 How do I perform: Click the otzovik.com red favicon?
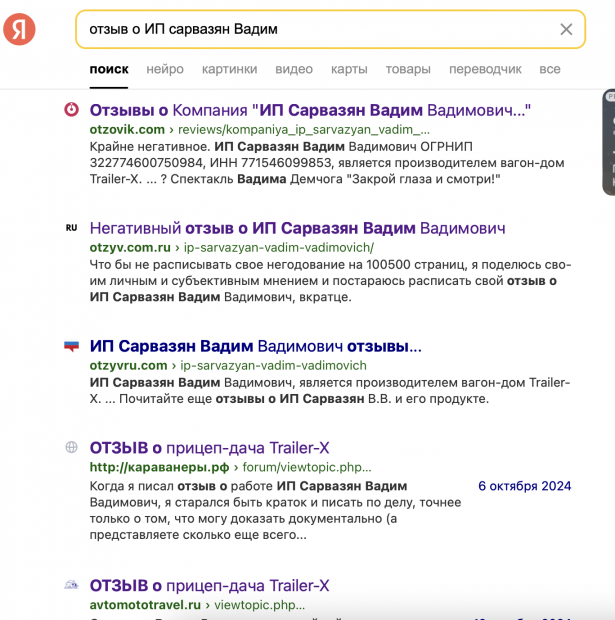(x=71, y=110)
